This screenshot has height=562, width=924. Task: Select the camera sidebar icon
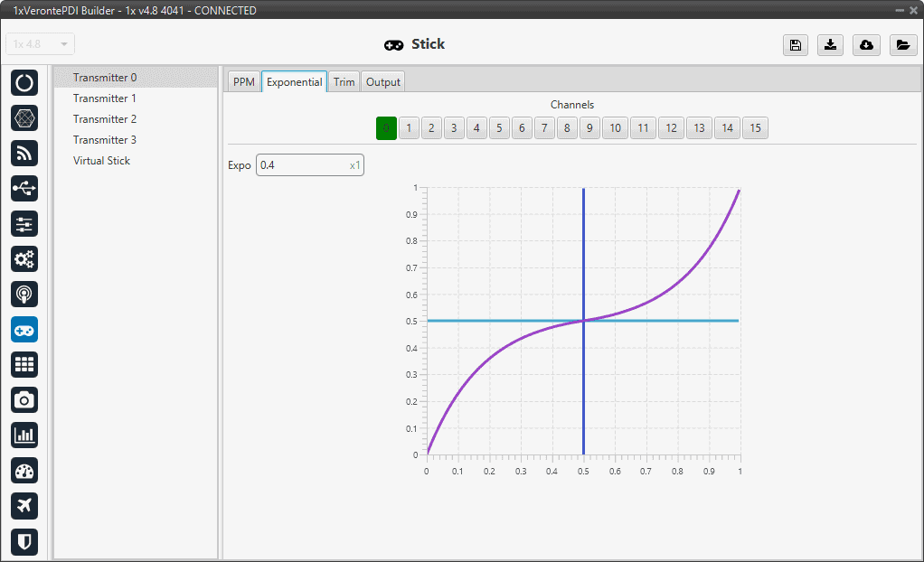[x=24, y=399]
